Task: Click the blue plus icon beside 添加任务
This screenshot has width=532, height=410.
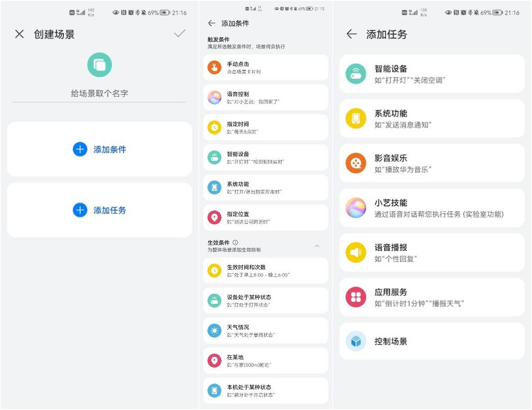Action: coord(80,210)
